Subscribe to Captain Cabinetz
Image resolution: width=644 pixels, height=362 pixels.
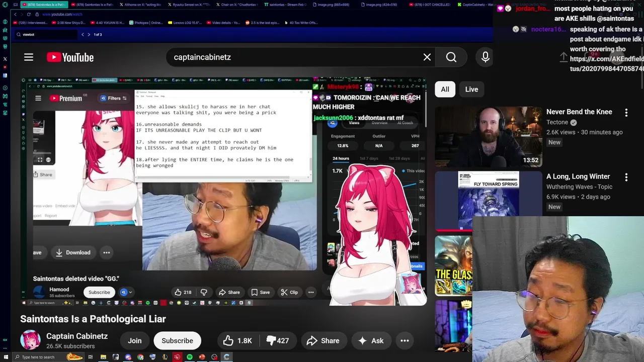coord(177,341)
